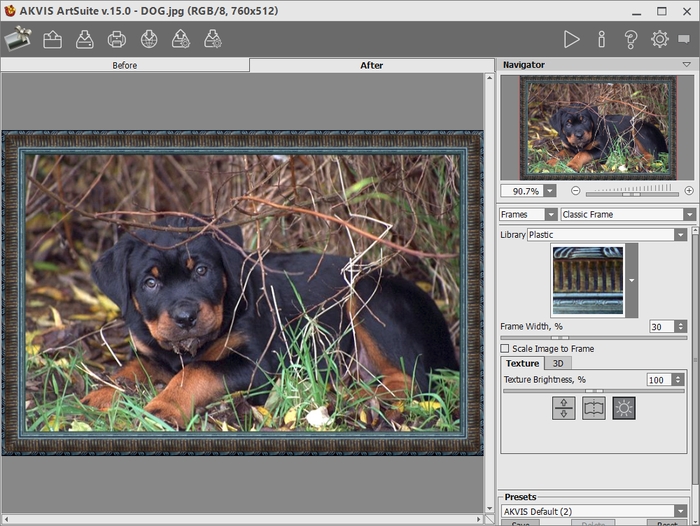Click the image area scroll up arrow
The width and height of the screenshot is (700, 526).
(489, 78)
